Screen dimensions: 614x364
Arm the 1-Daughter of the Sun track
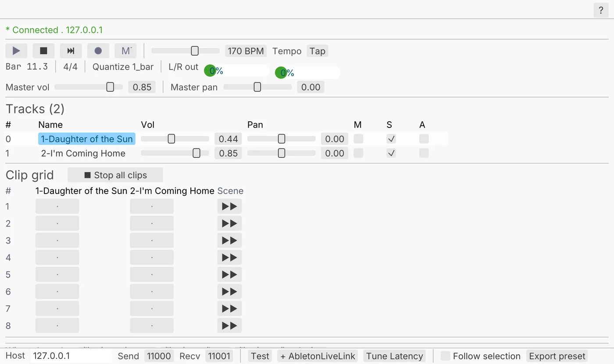(x=424, y=139)
